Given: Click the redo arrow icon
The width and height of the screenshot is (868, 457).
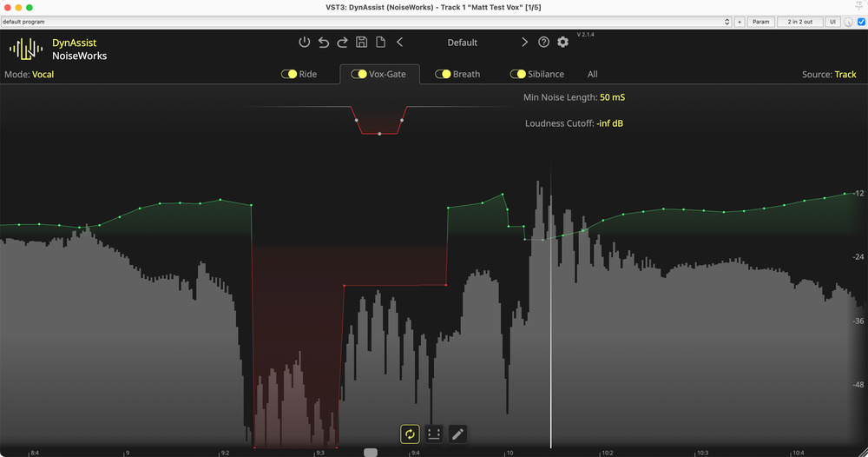Looking at the screenshot, I should (342, 43).
